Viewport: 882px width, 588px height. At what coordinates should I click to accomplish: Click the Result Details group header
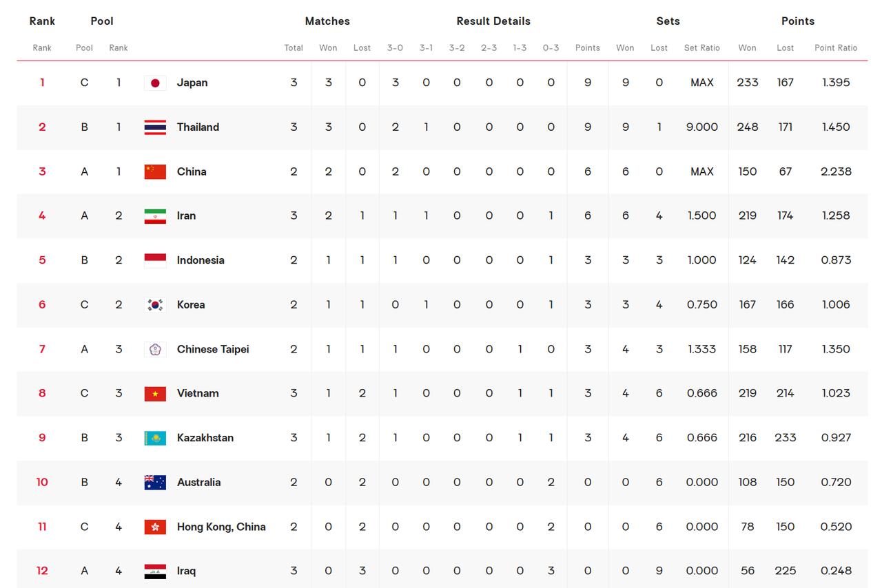493,21
